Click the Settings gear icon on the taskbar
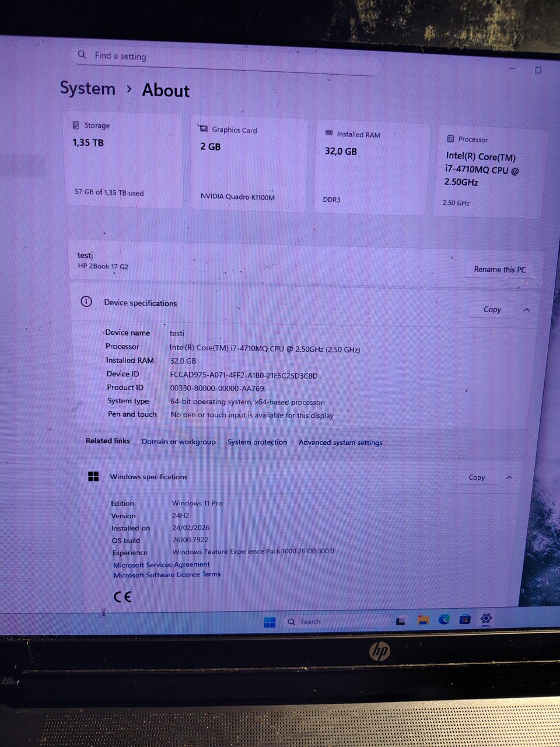Image resolution: width=560 pixels, height=747 pixels. point(486,618)
